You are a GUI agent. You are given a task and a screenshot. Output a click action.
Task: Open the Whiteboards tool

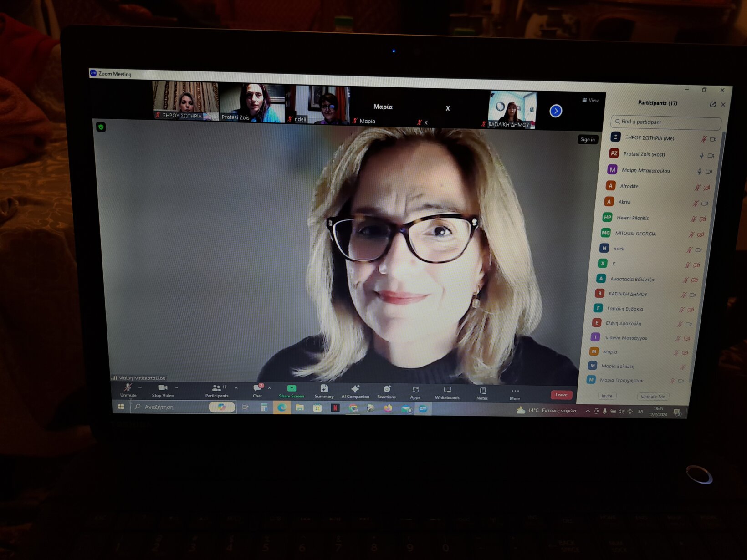(x=447, y=392)
